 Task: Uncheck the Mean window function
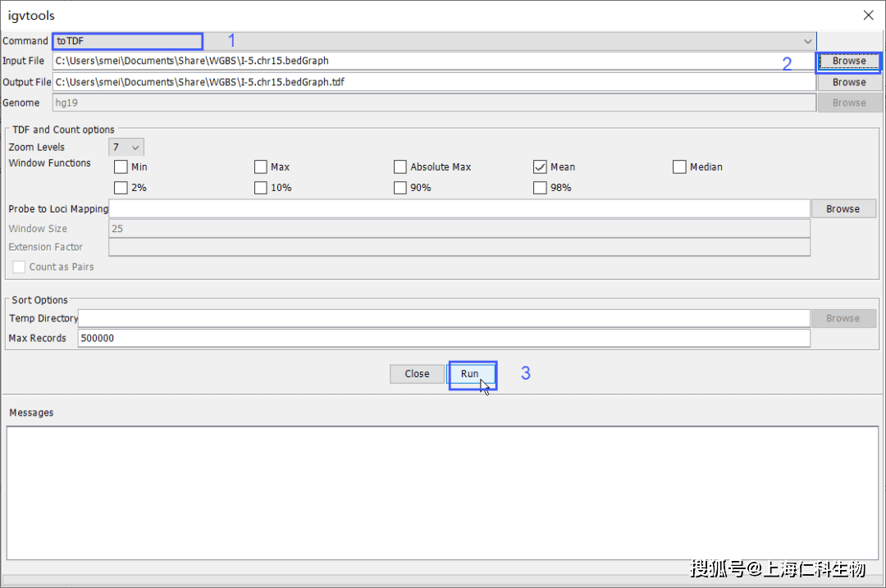[x=540, y=167]
